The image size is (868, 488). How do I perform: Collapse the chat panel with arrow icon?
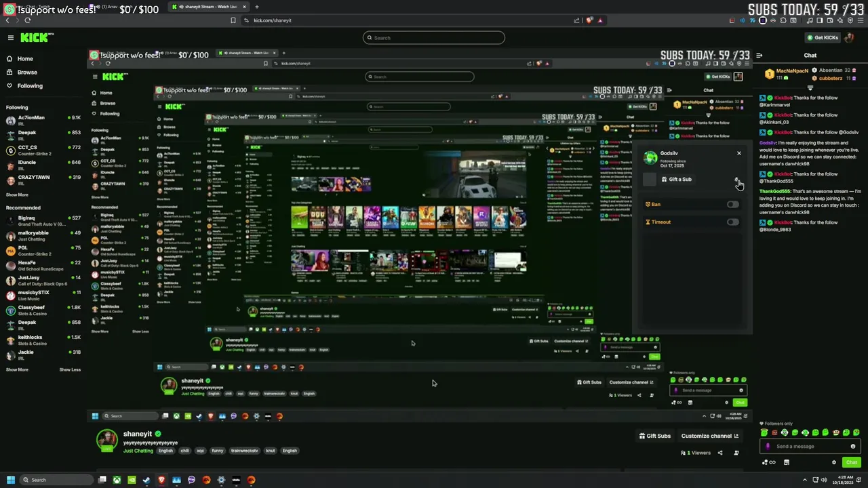(759, 56)
